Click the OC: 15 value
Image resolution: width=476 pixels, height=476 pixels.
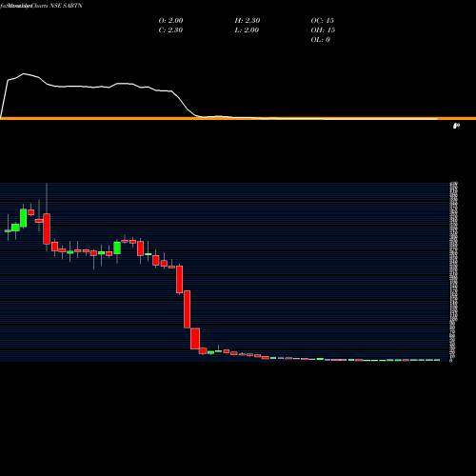[323, 20]
